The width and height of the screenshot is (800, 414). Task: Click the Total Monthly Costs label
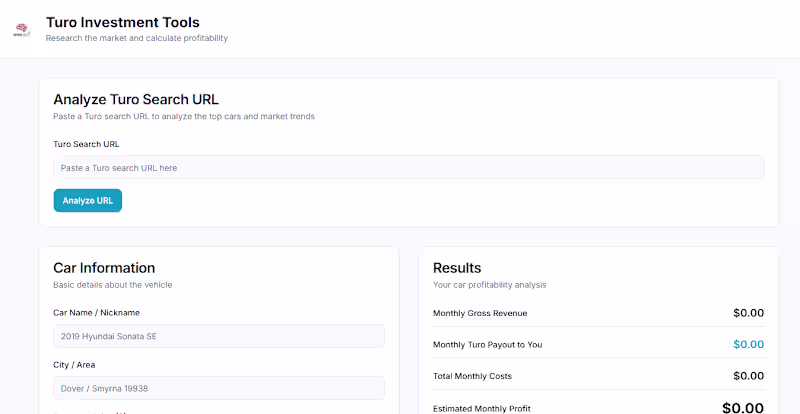pyautogui.click(x=472, y=376)
